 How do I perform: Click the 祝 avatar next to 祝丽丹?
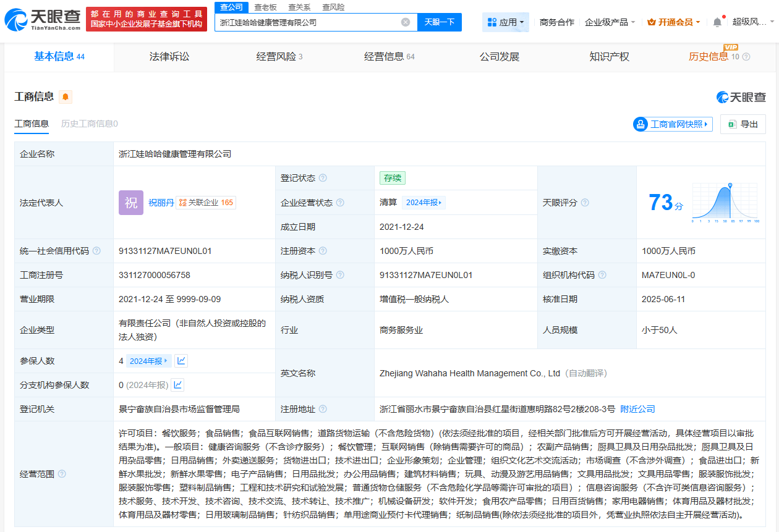point(130,202)
